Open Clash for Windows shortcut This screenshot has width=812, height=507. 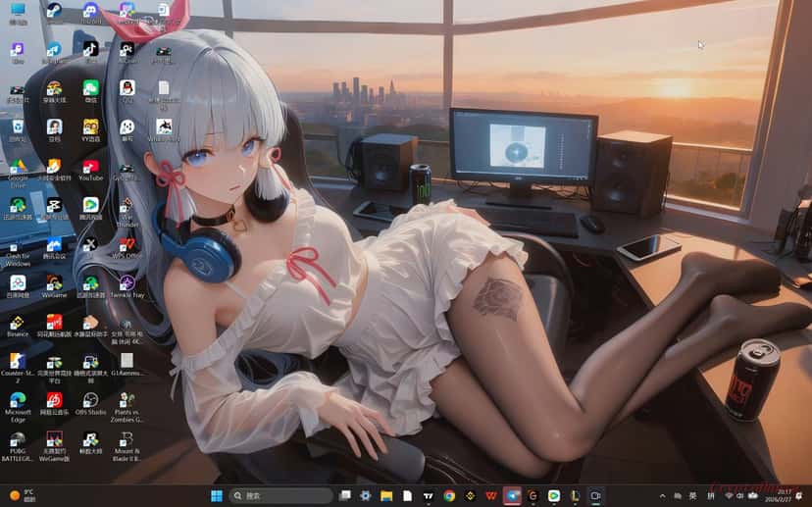(x=18, y=252)
